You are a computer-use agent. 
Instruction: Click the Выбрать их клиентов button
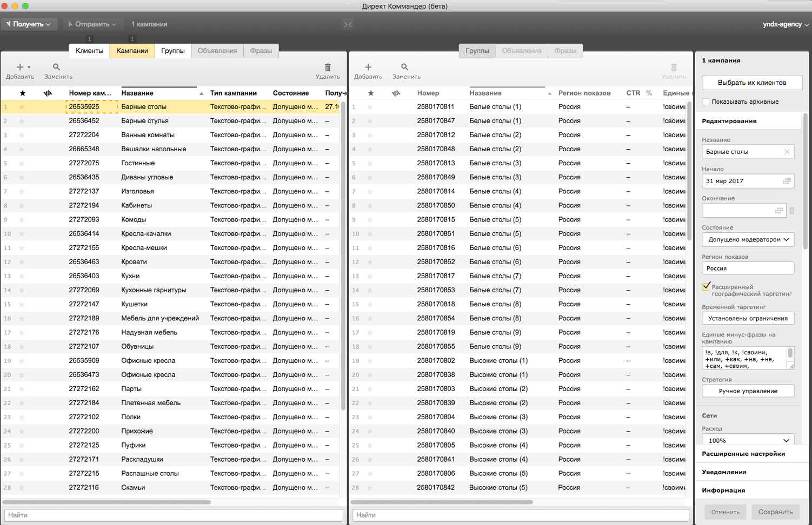click(751, 83)
